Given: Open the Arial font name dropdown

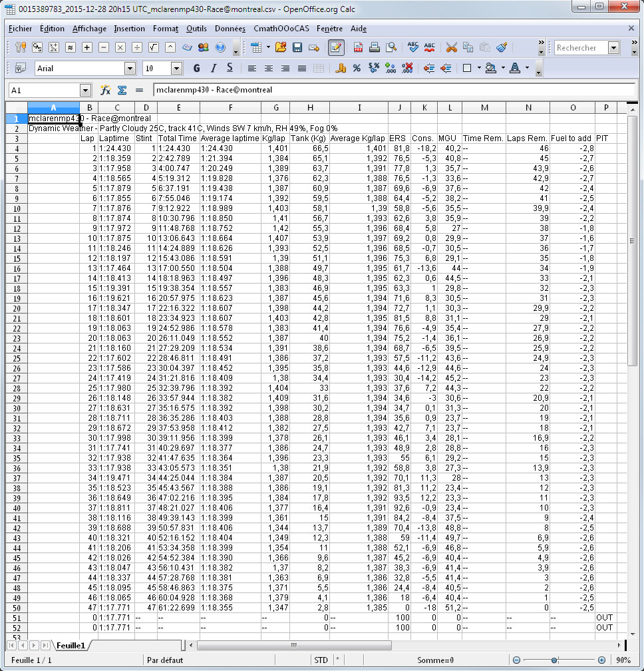Looking at the screenshot, I should coord(130,69).
